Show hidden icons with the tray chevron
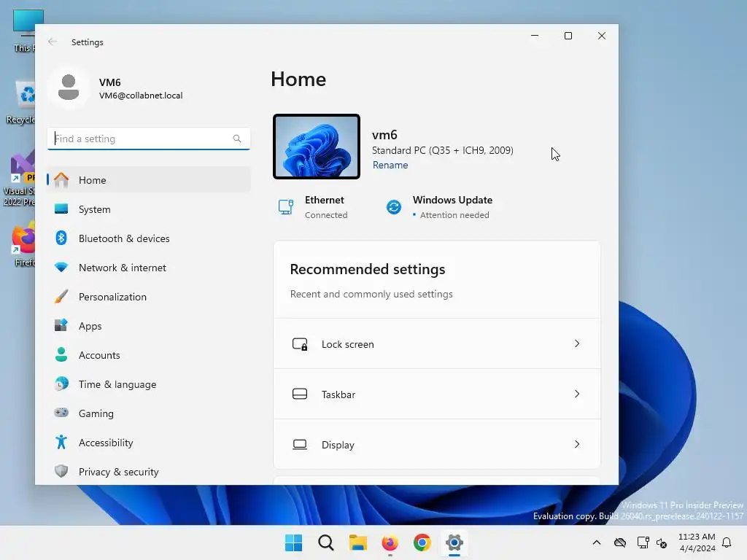 click(597, 542)
